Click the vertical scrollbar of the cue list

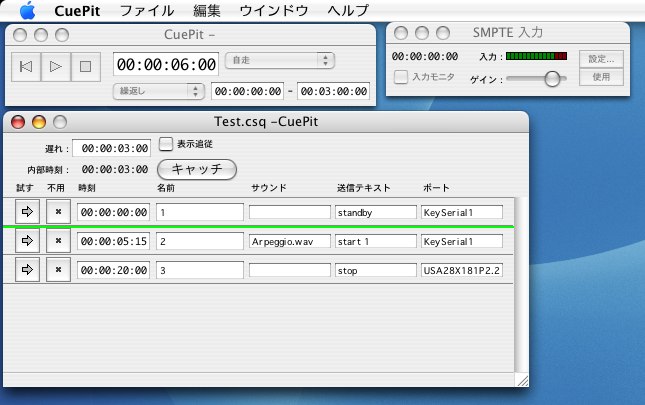pyautogui.click(x=521, y=285)
